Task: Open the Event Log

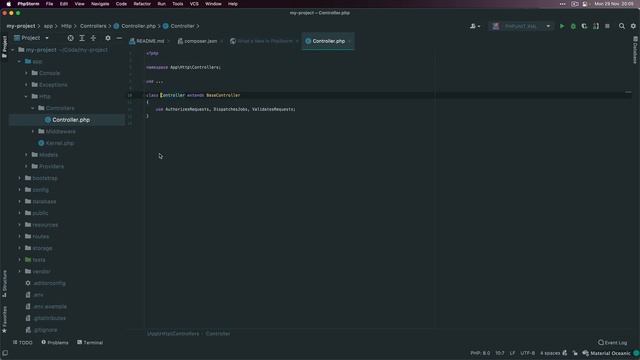Action: pyautogui.click(x=612, y=342)
